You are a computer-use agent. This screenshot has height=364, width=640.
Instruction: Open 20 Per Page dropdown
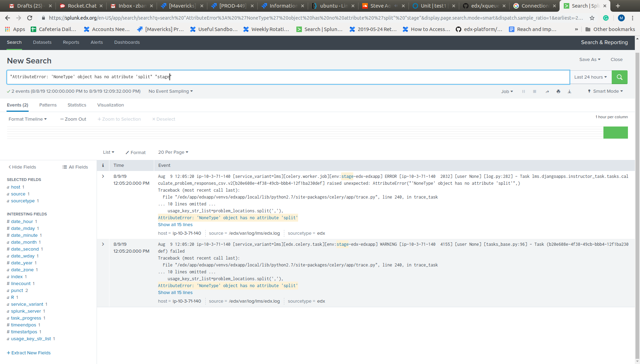point(173,152)
